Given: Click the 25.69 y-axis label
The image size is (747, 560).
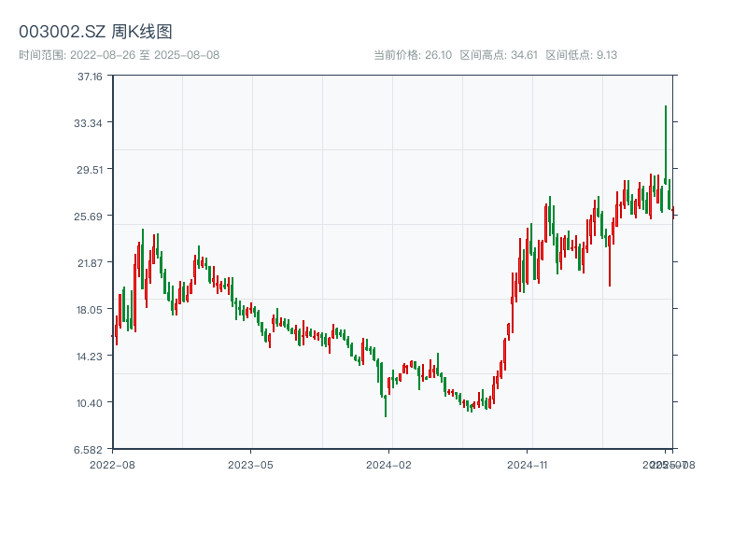Looking at the screenshot, I should click(90, 217).
